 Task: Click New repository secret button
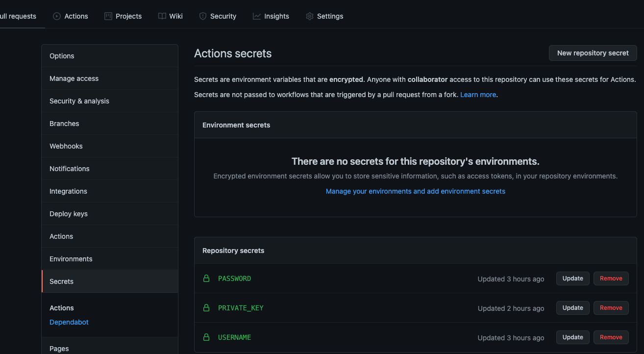pos(593,53)
